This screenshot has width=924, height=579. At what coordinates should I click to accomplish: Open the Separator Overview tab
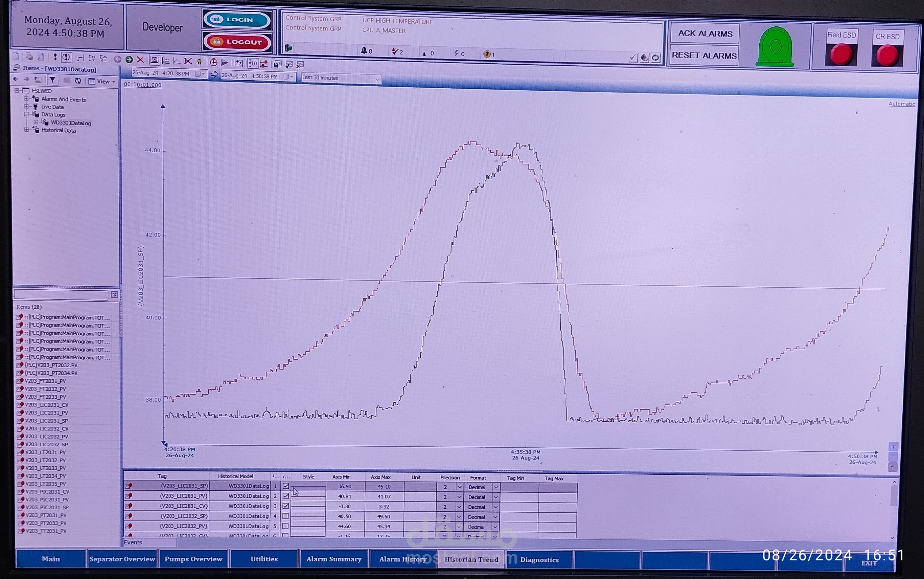point(122,559)
